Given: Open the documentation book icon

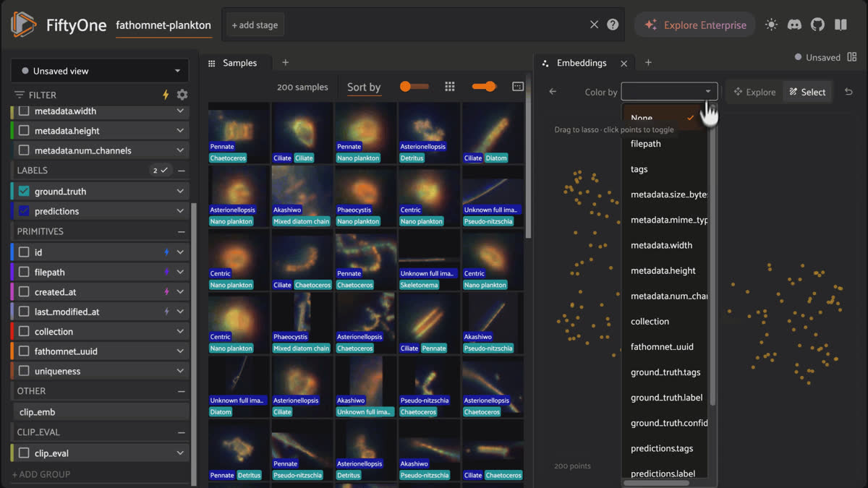Looking at the screenshot, I should (841, 25).
